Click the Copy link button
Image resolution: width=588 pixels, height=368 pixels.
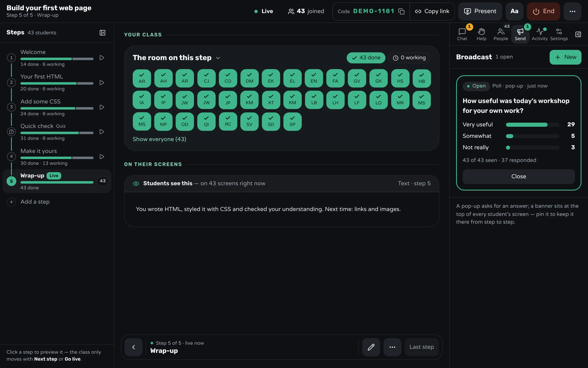432,11
